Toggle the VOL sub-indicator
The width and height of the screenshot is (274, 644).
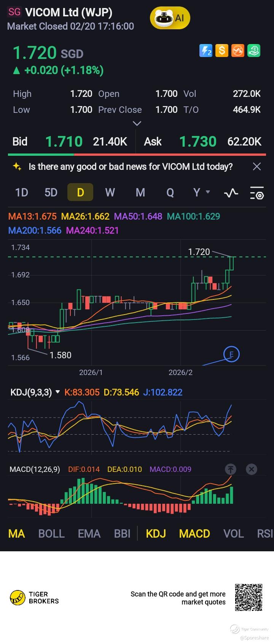tap(234, 533)
